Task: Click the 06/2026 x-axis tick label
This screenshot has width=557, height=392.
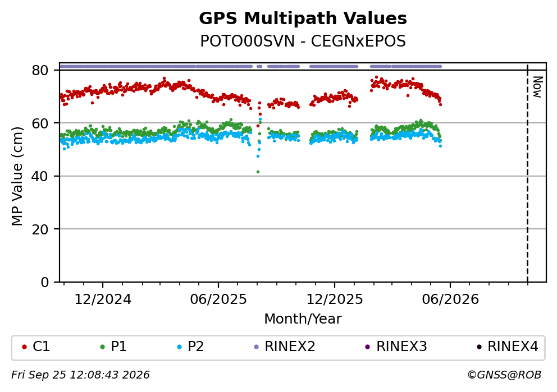Action: point(450,300)
